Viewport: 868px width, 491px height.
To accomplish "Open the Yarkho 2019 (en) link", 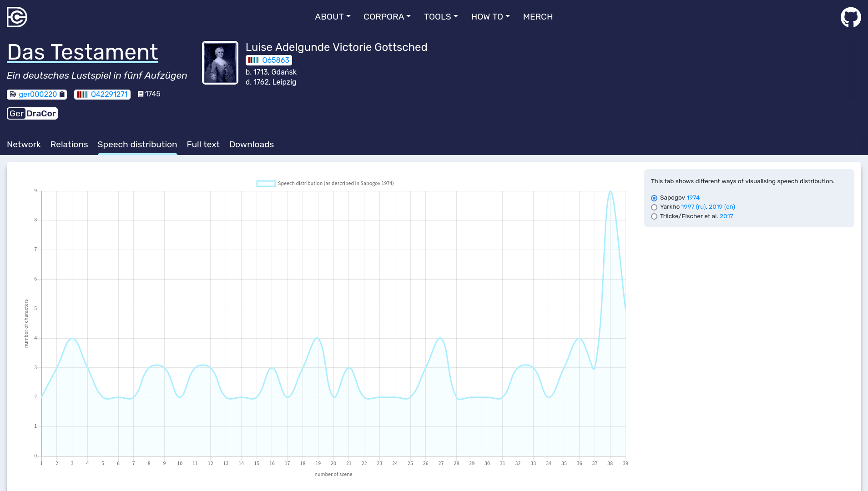I will [x=722, y=206].
